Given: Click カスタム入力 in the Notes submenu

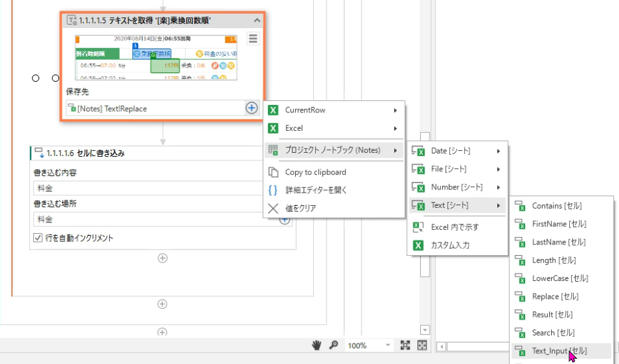Looking at the screenshot, I should click(451, 245).
